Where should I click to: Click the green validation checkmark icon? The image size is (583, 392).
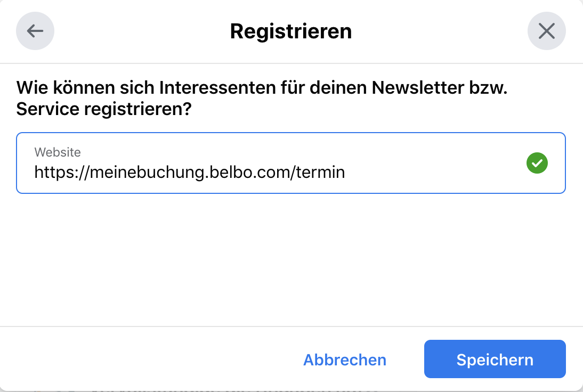(537, 163)
